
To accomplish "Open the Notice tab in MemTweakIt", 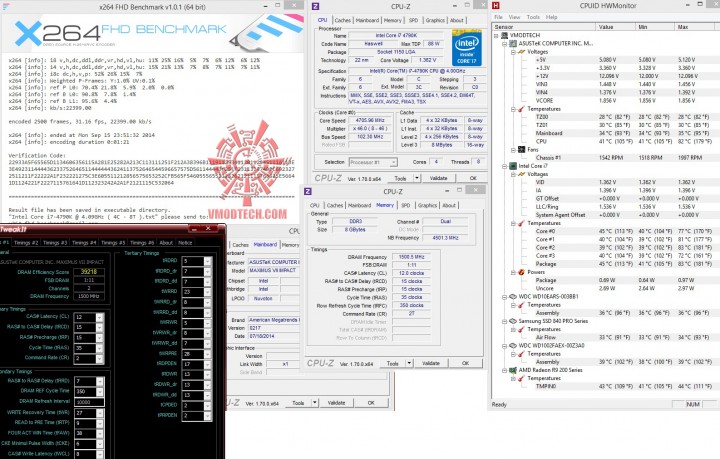I will pos(185,243).
